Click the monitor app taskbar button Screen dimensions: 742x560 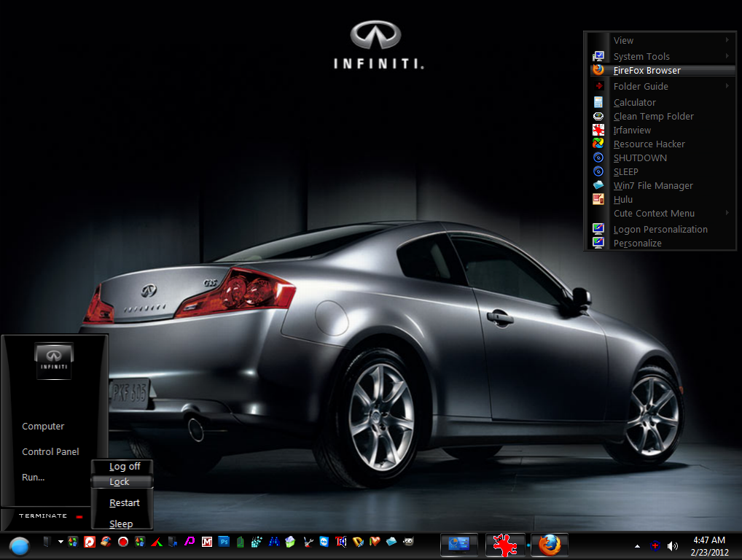coord(459,544)
